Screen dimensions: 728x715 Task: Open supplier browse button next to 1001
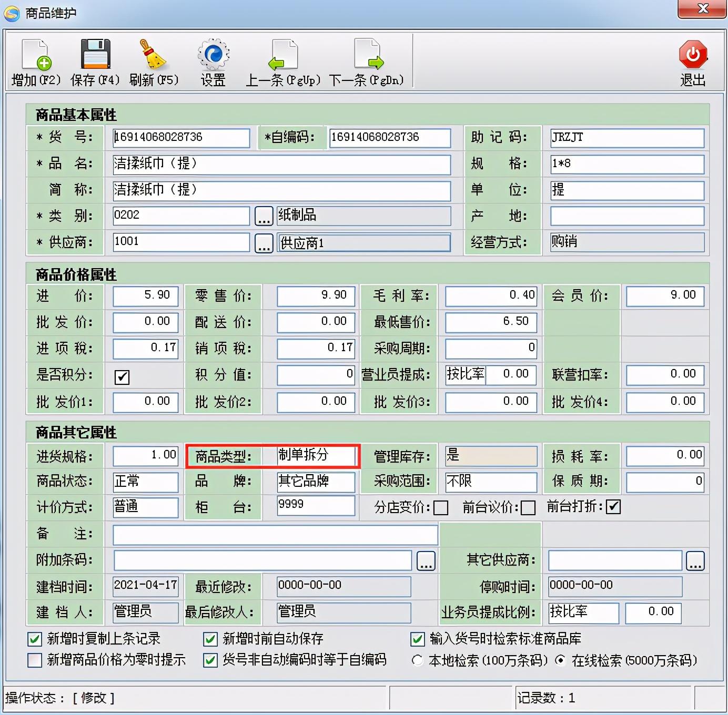click(x=264, y=243)
